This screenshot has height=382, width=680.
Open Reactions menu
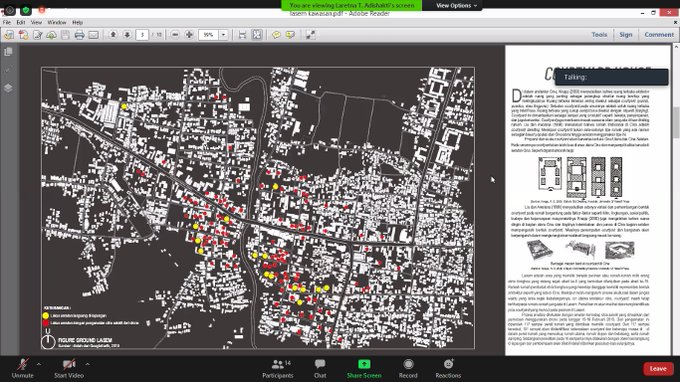448,369
